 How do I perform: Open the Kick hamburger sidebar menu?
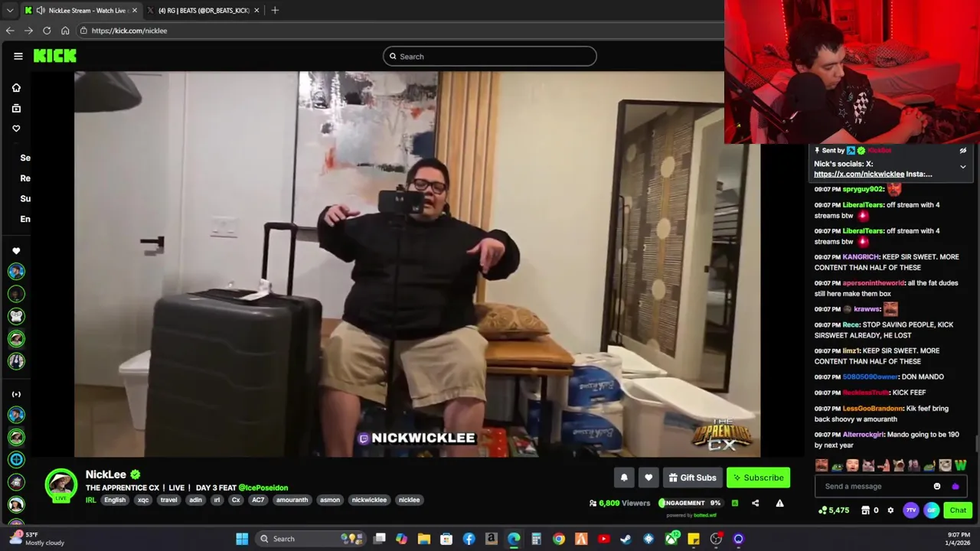18,56
